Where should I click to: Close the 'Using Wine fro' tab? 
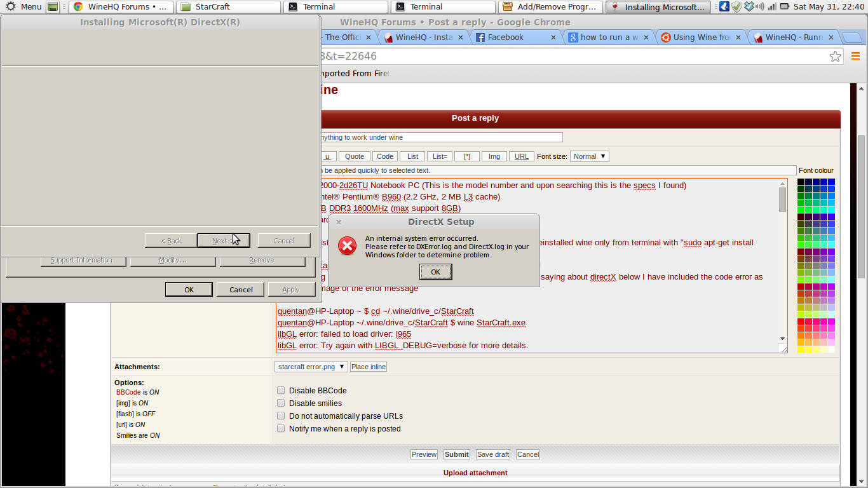point(737,37)
